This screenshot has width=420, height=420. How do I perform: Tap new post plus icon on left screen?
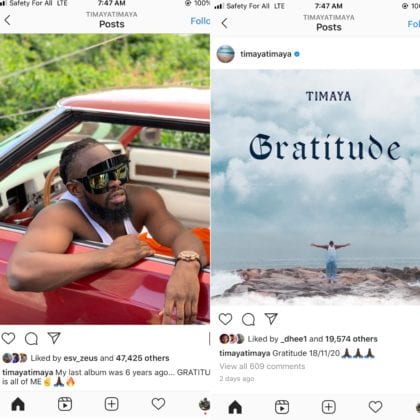coord(112,404)
